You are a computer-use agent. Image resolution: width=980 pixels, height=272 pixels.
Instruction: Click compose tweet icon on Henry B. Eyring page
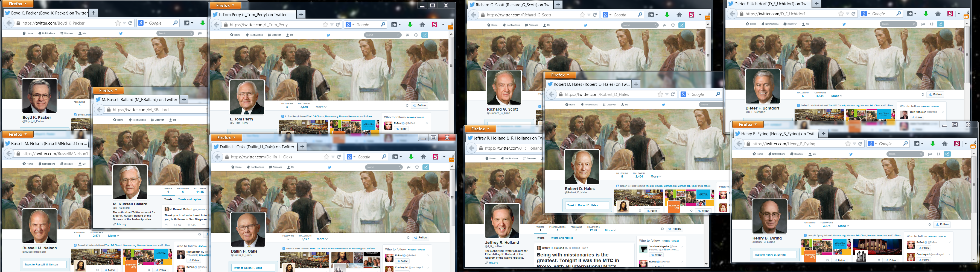coord(947,154)
